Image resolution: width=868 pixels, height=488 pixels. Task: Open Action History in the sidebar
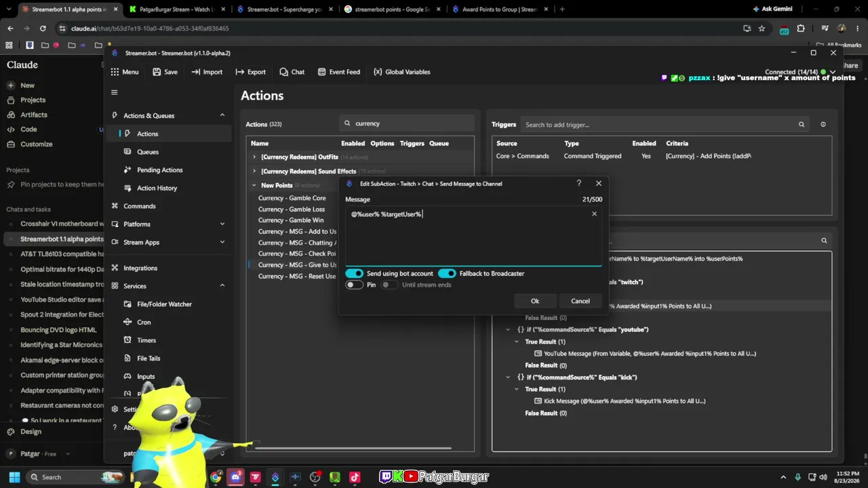pyautogui.click(x=157, y=188)
